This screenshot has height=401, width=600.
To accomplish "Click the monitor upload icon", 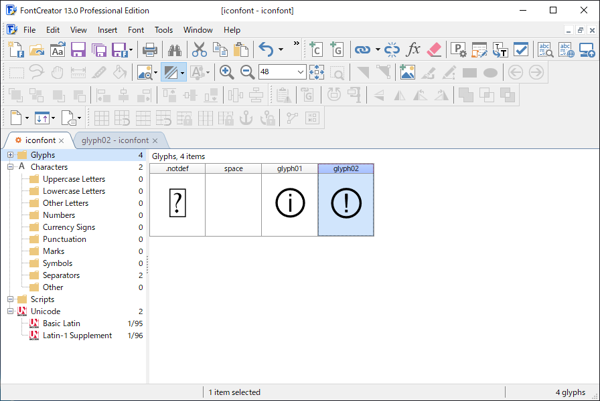I will coord(587,50).
